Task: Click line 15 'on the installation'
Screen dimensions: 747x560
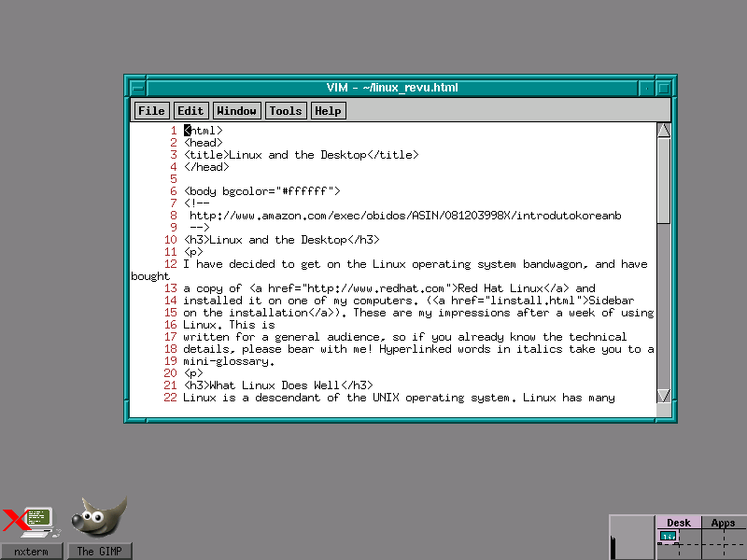Action: [x=418, y=313]
